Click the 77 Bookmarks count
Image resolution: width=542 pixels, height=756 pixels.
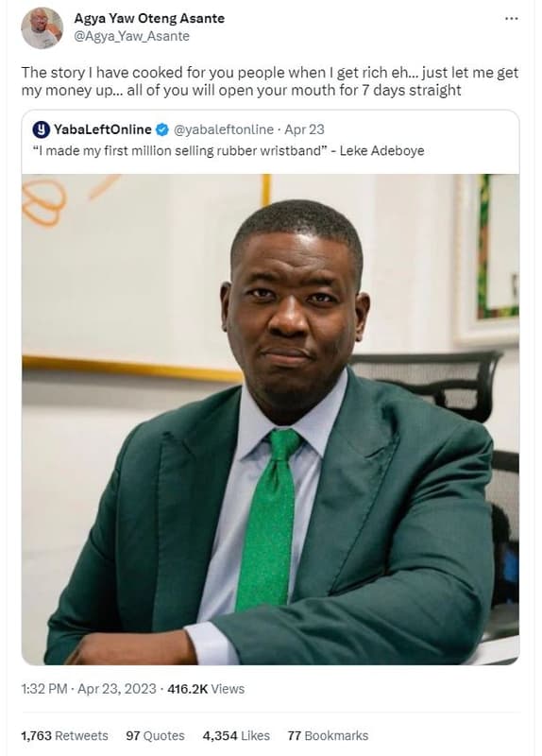coord(328,736)
